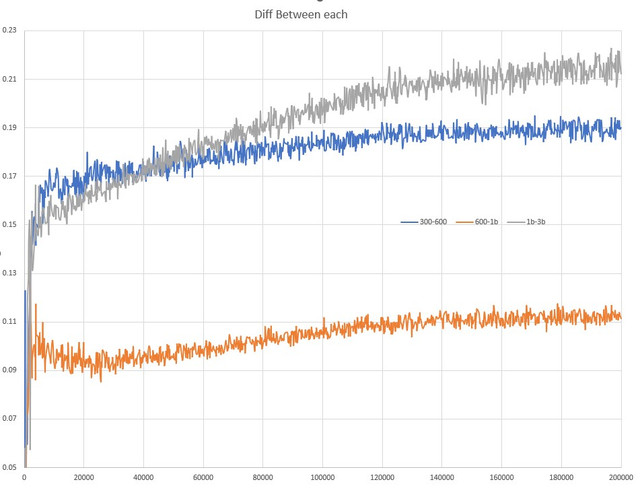Select the 200000 x-axis label

(621, 477)
